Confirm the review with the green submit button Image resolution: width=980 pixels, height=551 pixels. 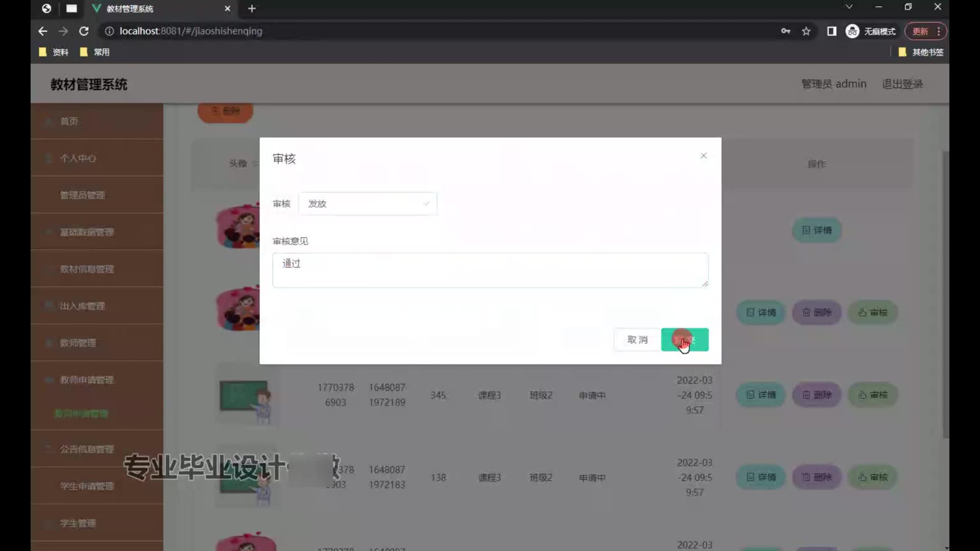click(684, 340)
